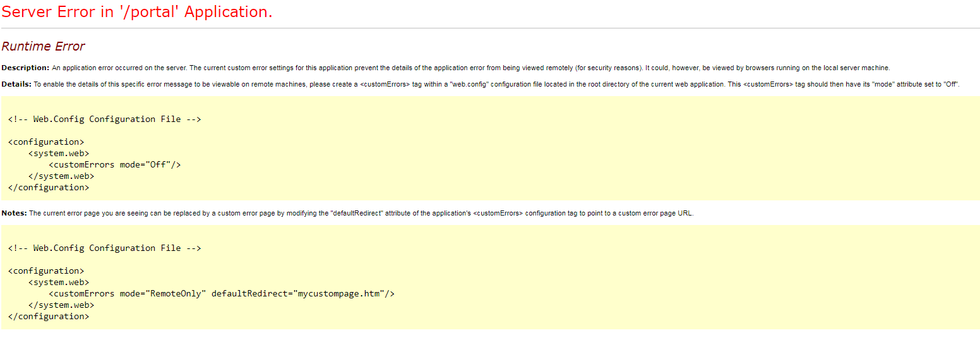The height and width of the screenshot is (359, 980).
Task: Click the customErrors mode="Off" code line
Action: click(115, 164)
